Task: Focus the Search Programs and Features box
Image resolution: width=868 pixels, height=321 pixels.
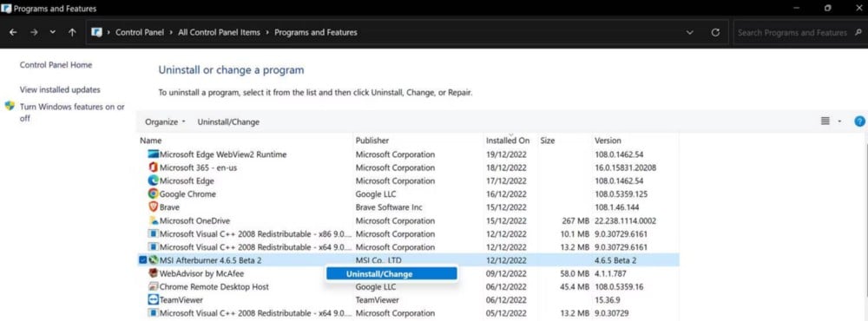Action: (x=792, y=33)
